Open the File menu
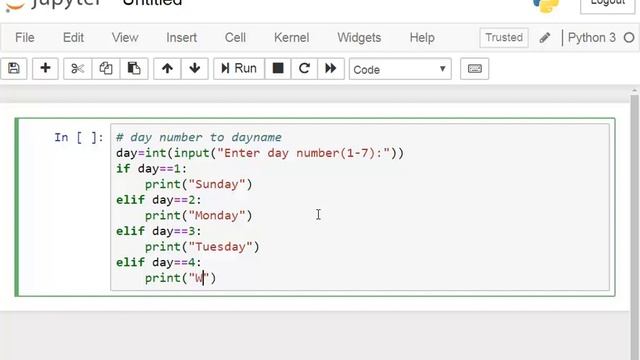640x360 pixels. click(24, 38)
